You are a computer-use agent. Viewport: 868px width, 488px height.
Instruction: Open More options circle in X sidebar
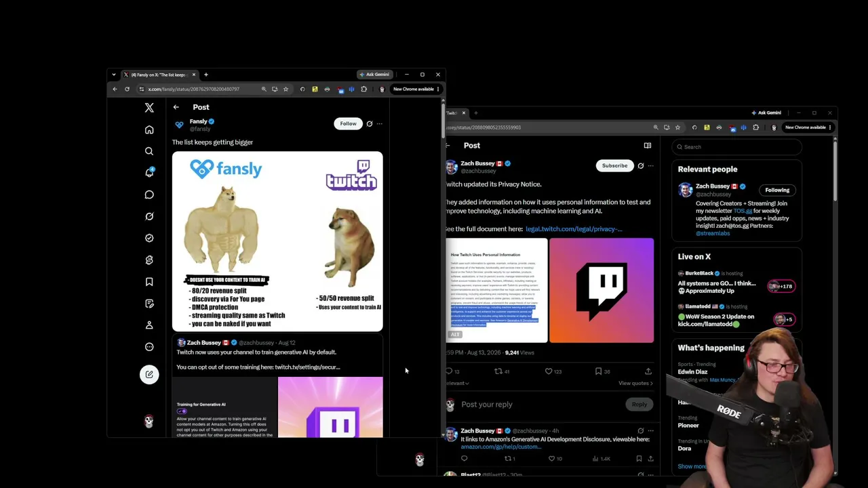click(149, 346)
